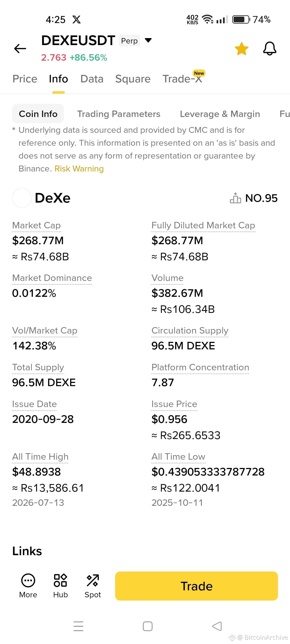Viewport: 290px width, 644px height.
Task: Tap the Android home square button
Action: click(x=148, y=626)
